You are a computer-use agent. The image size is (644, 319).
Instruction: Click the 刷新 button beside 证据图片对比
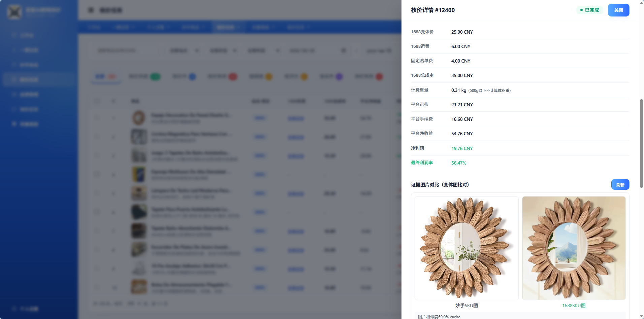coord(620,185)
